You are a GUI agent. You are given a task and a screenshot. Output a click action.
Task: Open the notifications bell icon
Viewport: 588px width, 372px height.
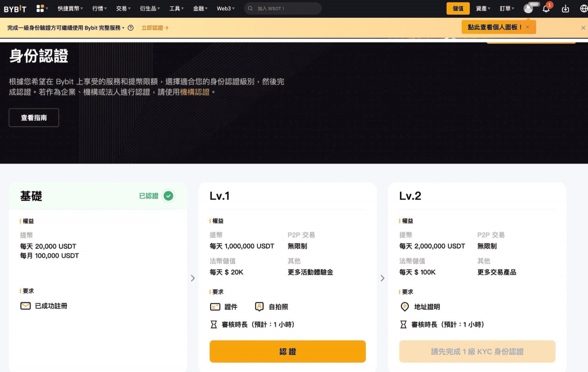tap(546, 8)
